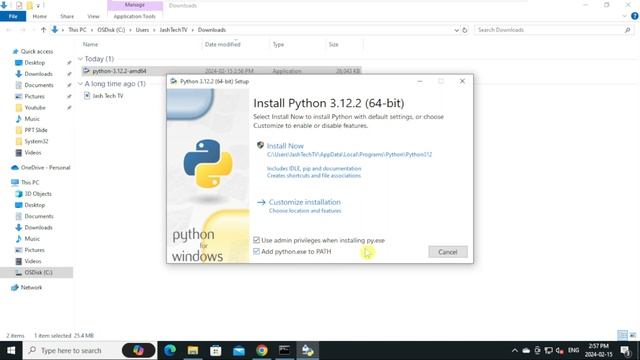Click the Customize installation arrow icon

tap(261, 202)
